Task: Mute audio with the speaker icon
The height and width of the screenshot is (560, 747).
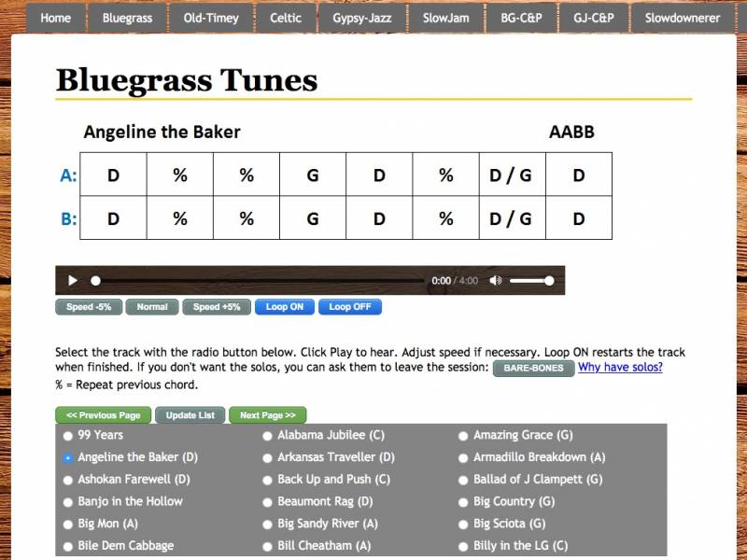Action: pos(496,280)
